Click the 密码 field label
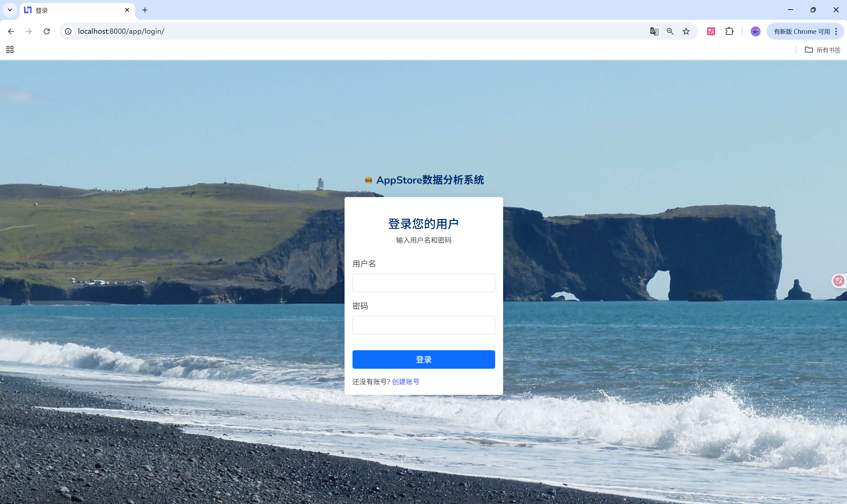Screen dimensions: 847x504 pos(360,306)
